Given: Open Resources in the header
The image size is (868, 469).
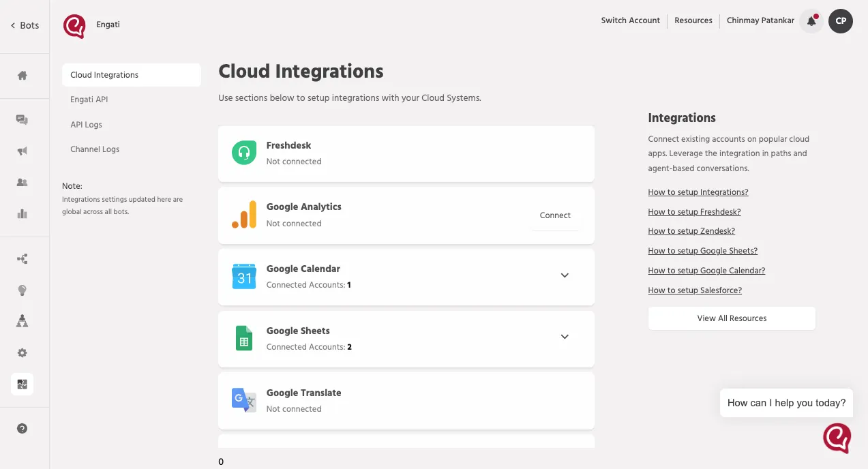Looking at the screenshot, I should [x=693, y=20].
